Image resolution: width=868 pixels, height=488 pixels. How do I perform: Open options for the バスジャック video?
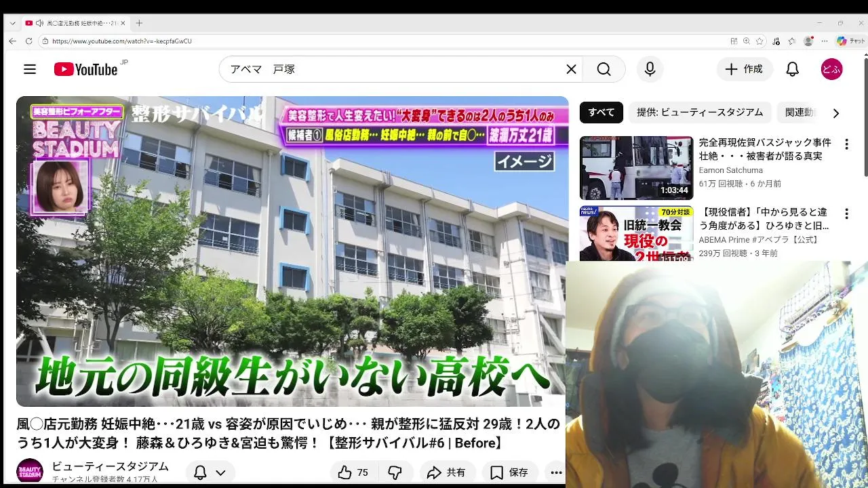coord(846,144)
